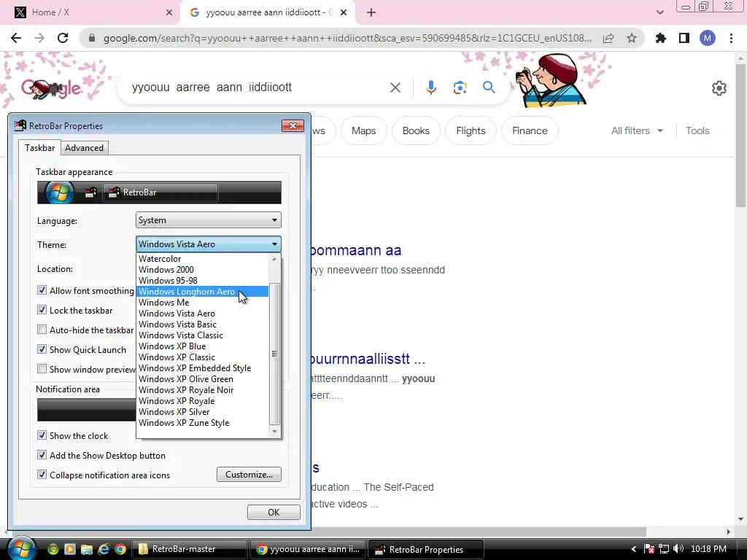Select Windows XP Zune Style theme
The height and width of the screenshot is (560, 747).
(x=203, y=423)
